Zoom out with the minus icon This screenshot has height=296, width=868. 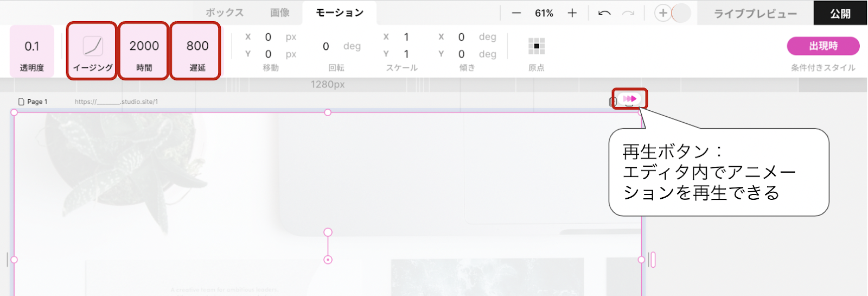coord(516,13)
